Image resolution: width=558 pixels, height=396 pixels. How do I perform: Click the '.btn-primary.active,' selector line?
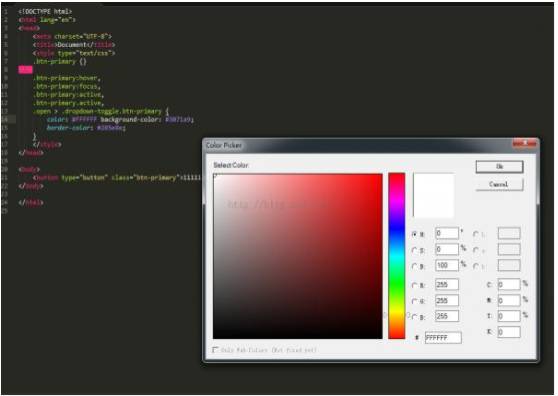(x=68, y=103)
